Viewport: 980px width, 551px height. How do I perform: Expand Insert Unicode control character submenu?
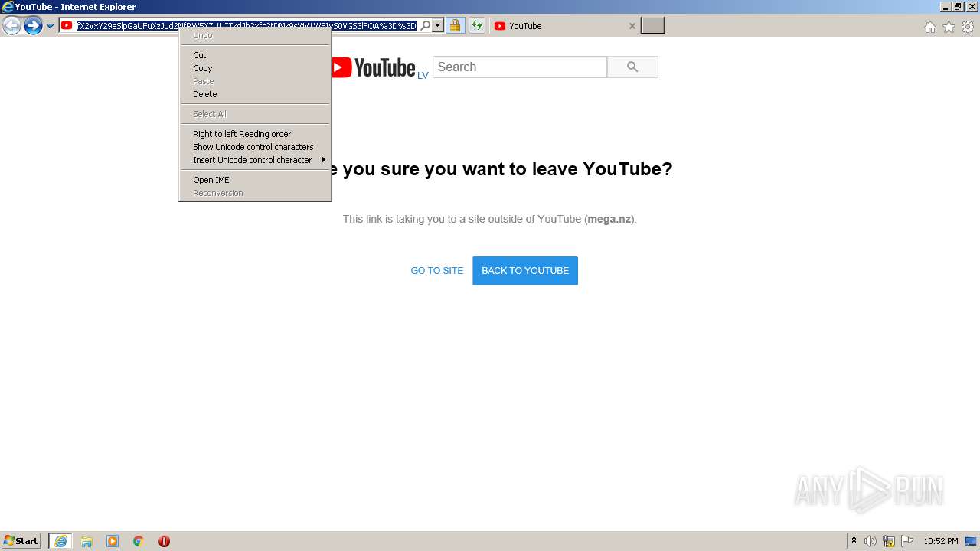pyautogui.click(x=255, y=160)
